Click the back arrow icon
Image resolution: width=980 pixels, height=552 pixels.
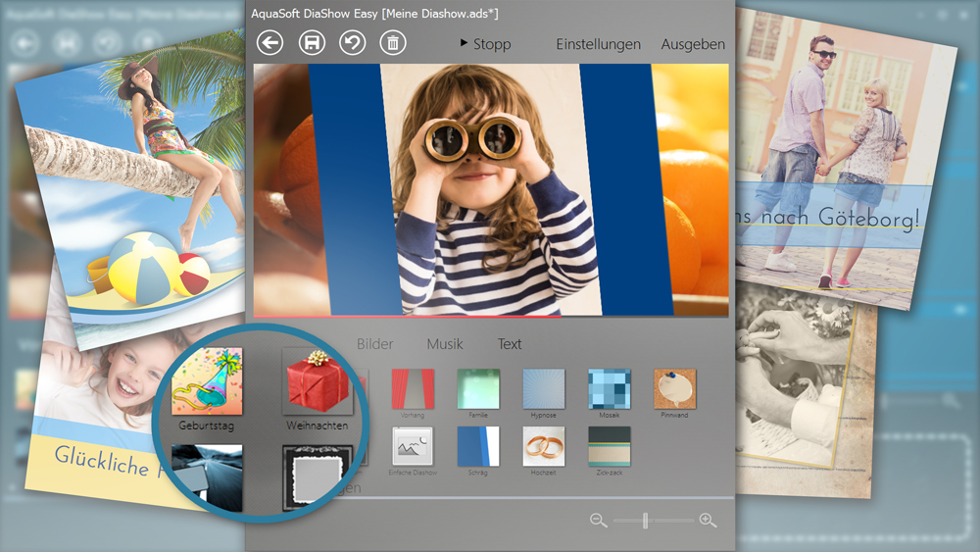pos(269,43)
